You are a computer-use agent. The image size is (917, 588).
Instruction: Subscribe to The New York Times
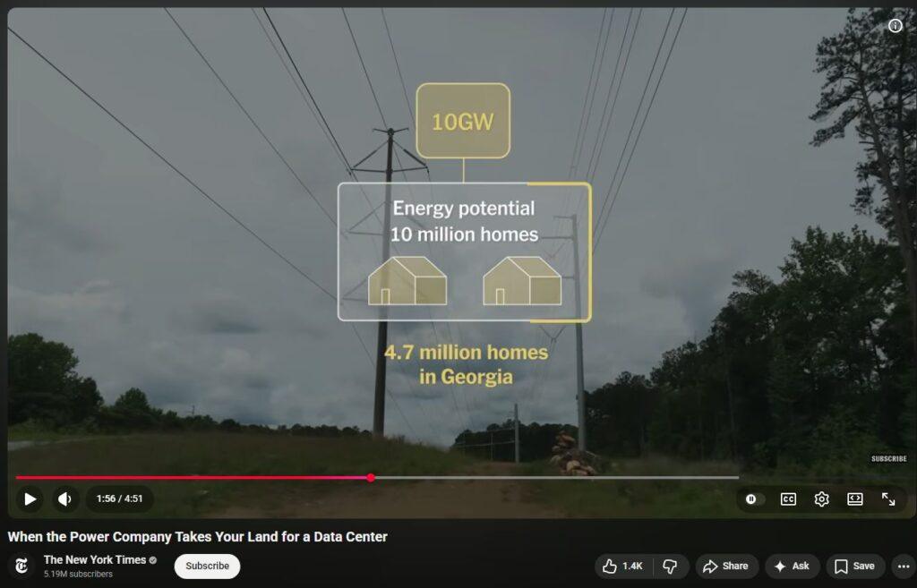coord(207,566)
